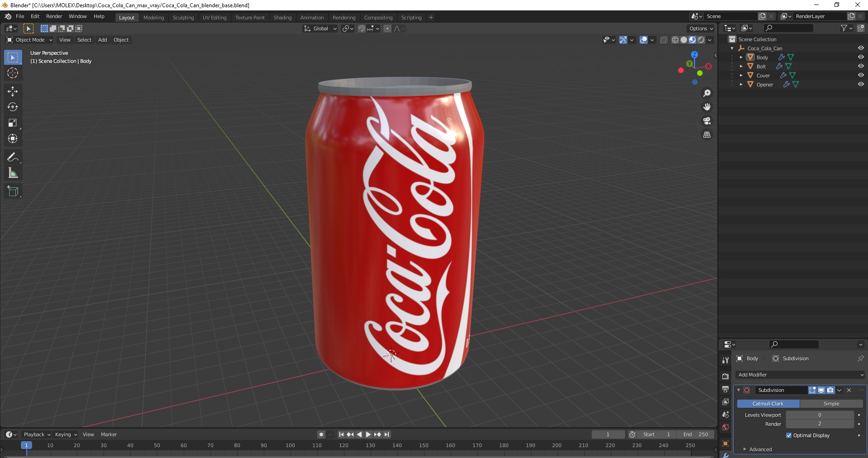Switch to solid viewport shading

684,40
